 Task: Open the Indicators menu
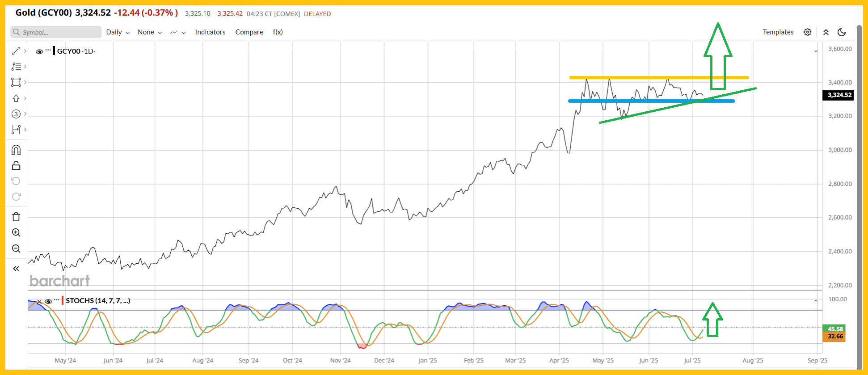click(x=210, y=32)
